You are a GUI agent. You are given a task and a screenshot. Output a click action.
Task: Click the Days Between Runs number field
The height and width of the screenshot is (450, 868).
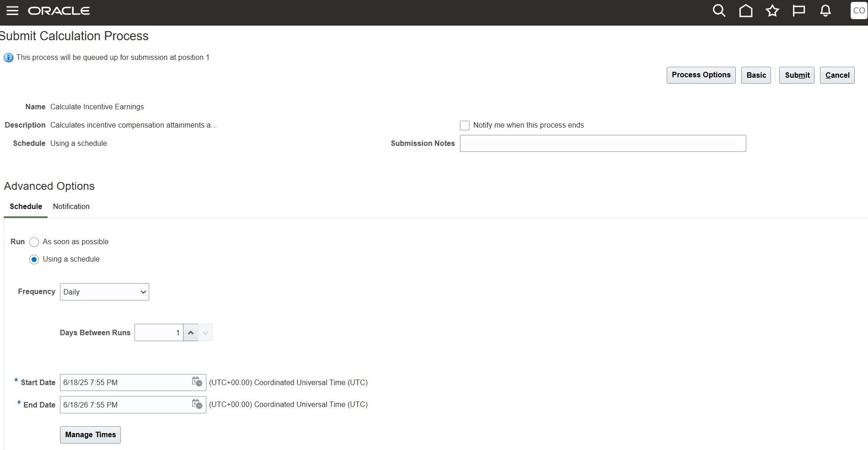[159, 332]
